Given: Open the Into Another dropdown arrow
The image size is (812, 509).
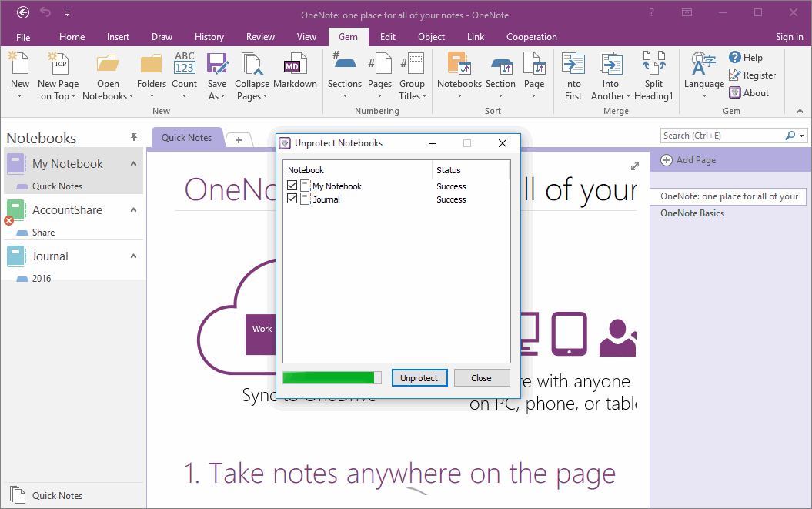Looking at the screenshot, I should 628,96.
